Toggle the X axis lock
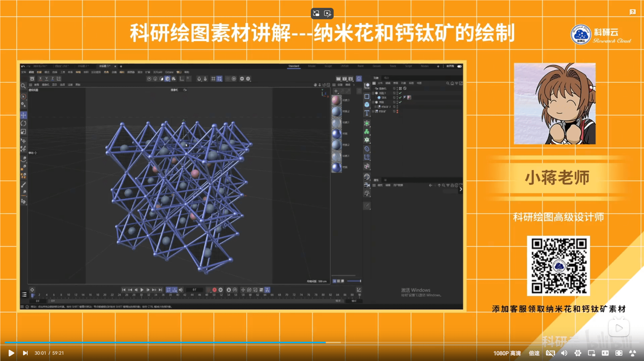Screen dimensions: 644x361 [x=40, y=79]
